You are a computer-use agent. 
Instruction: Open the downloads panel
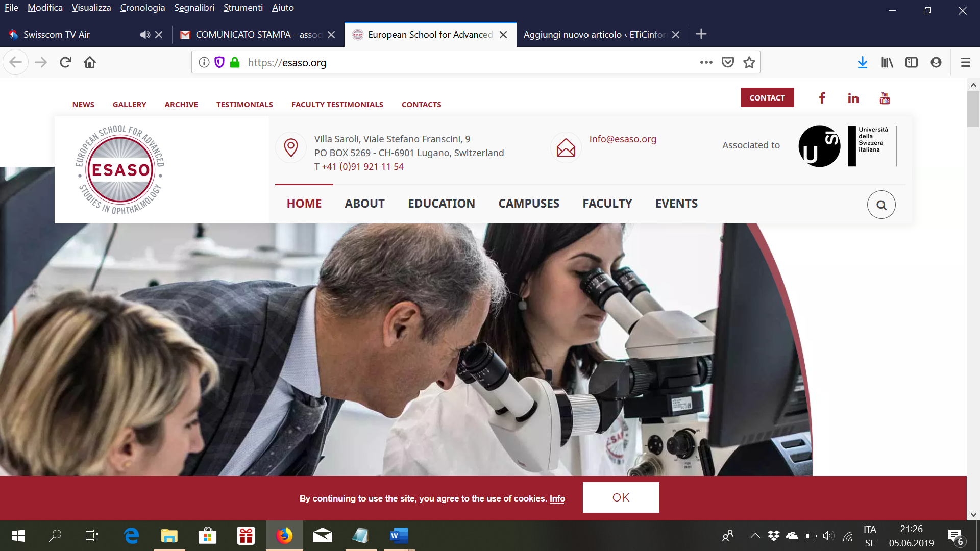coord(863,62)
